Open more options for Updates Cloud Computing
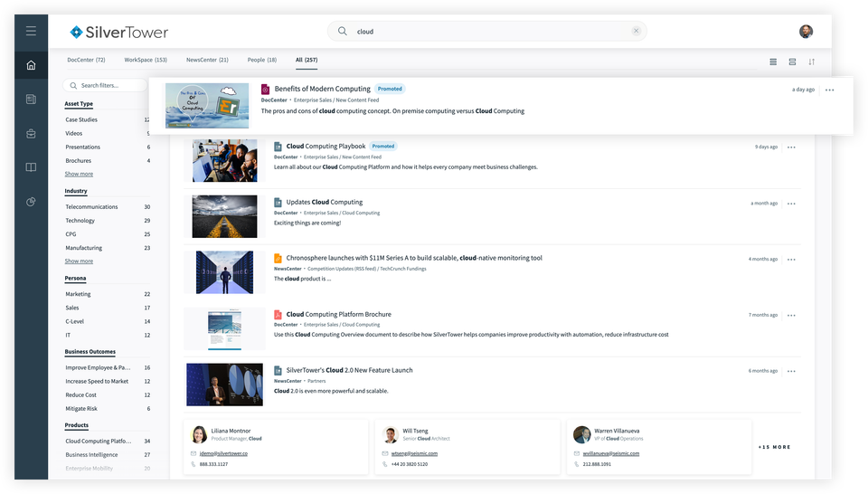The image size is (868, 494). 791,204
